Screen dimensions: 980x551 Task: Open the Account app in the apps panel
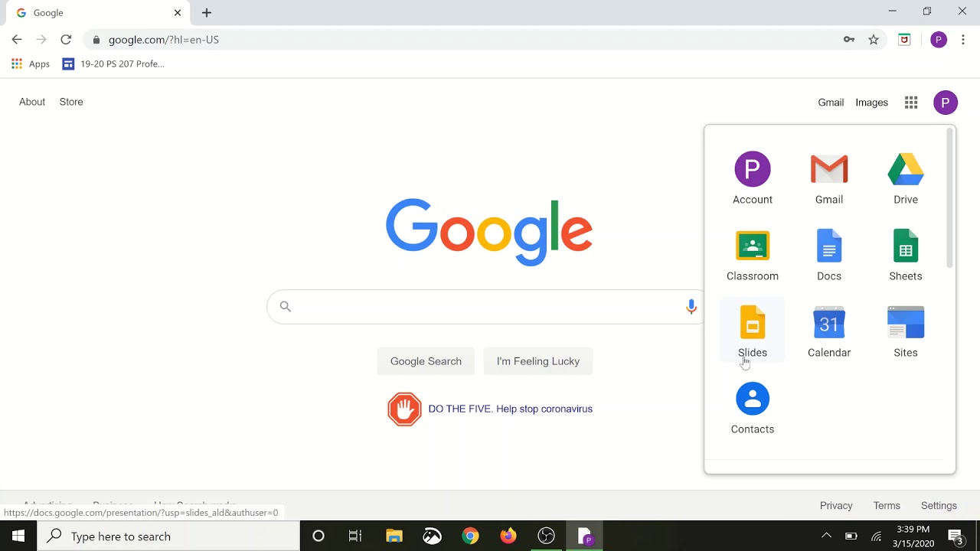coord(753,178)
